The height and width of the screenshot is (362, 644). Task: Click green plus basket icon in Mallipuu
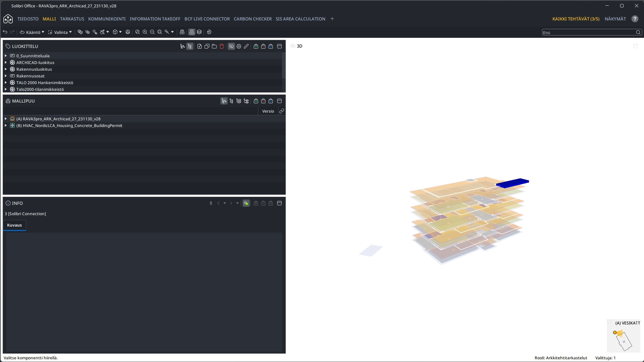click(x=256, y=101)
